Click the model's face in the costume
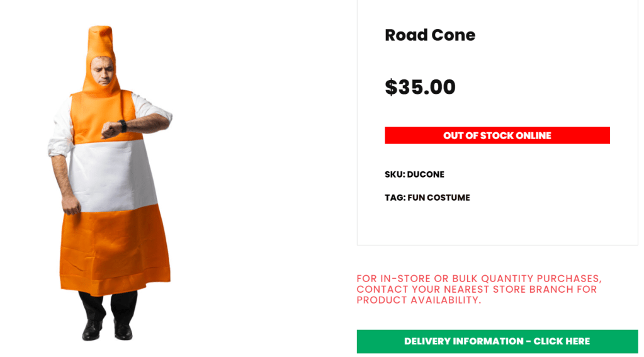The image size is (644, 357). tap(102, 72)
